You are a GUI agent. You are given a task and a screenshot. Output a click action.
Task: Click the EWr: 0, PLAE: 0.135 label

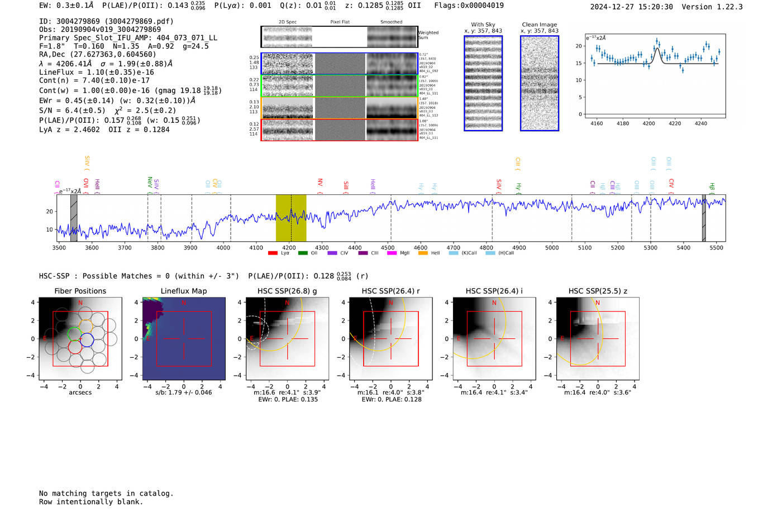click(x=288, y=399)
